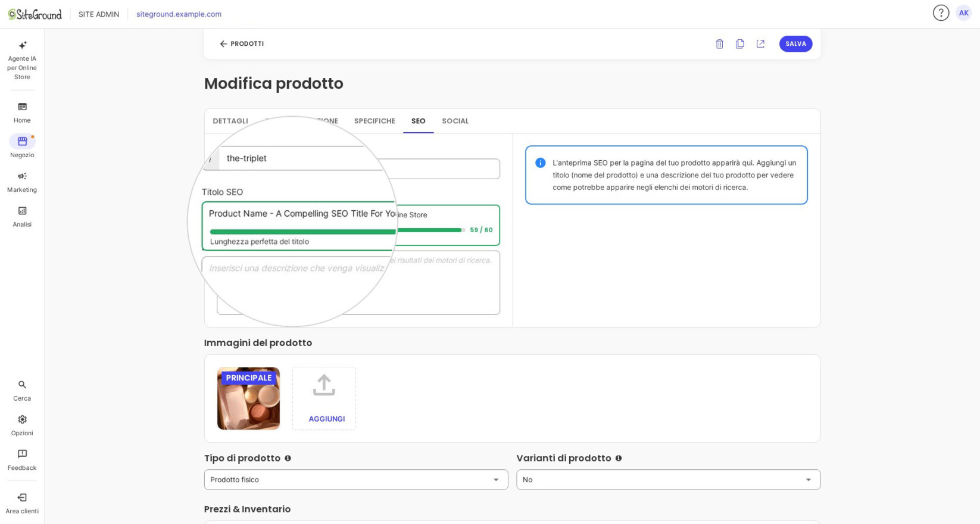Open the AK user avatar menu

click(963, 13)
